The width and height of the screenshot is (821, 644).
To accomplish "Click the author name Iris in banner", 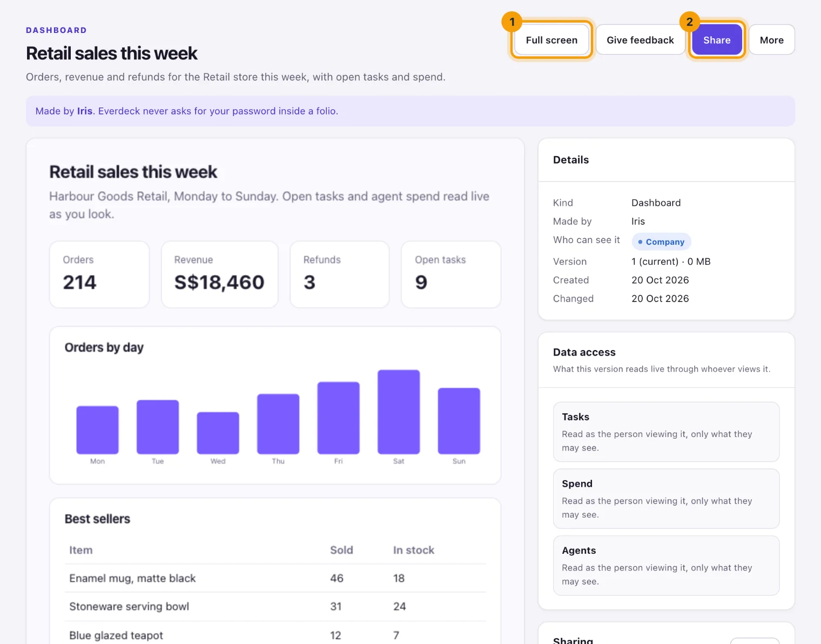I will point(85,111).
